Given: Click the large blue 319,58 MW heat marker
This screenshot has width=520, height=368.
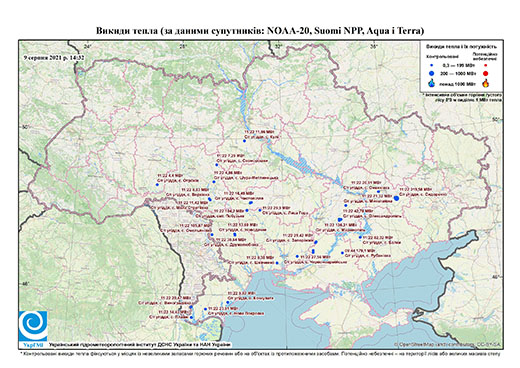Looking at the screenshot, I should pyautogui.click(x=396, y=198).
